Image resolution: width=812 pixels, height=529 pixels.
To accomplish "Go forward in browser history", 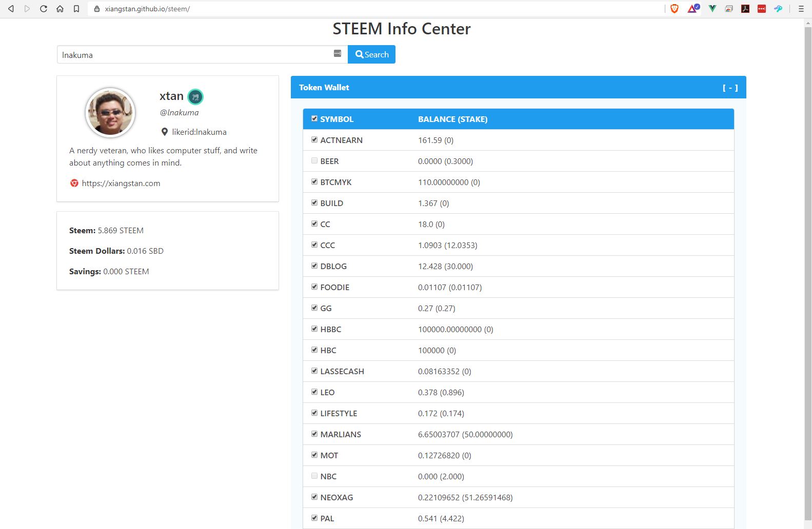I will pyautogui.click(x=27, y=9).
